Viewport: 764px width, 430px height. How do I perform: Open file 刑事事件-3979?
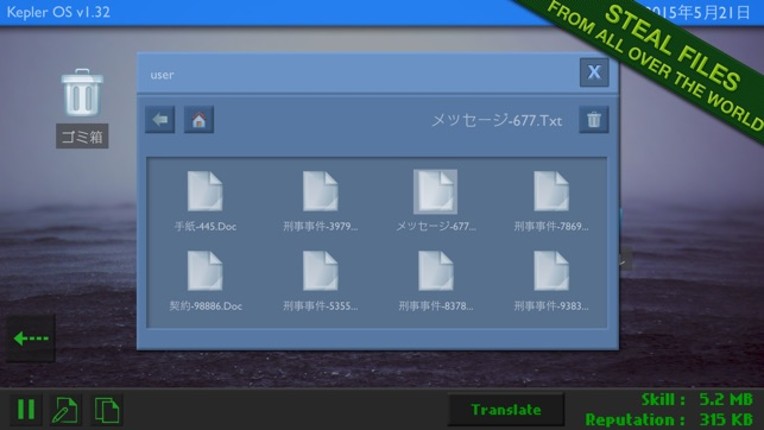(x=320, y=201)
